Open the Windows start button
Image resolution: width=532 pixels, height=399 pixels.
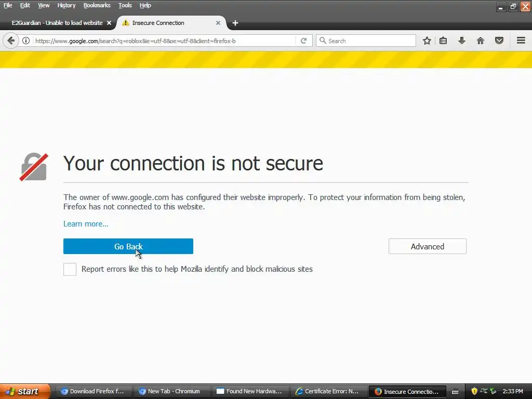24,391
